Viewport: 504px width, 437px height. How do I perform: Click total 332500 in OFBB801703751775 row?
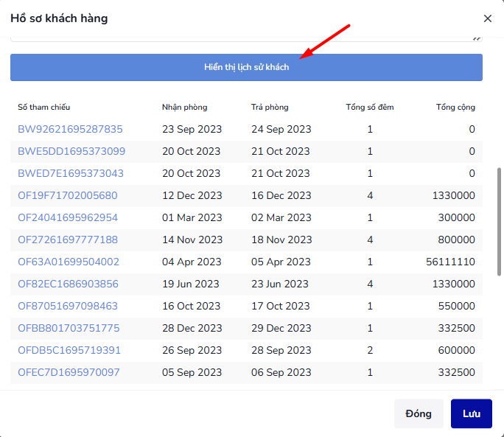click(x=456, y=329)
